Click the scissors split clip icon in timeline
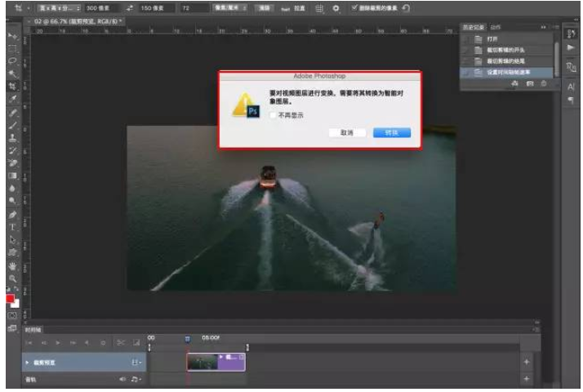This screenshot has width=583, height=392. pyautogui.click(x=121, y=342)
